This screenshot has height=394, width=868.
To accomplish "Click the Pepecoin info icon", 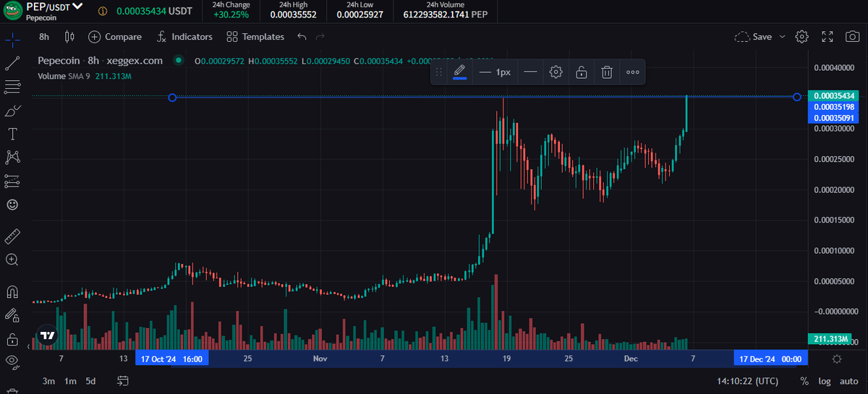I will (x=103, y=11).
